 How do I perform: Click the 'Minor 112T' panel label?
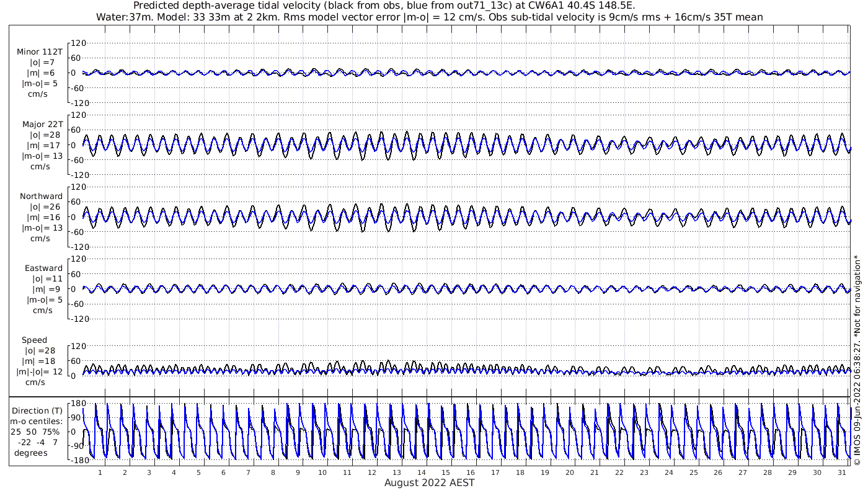click(x=40, y=52)
